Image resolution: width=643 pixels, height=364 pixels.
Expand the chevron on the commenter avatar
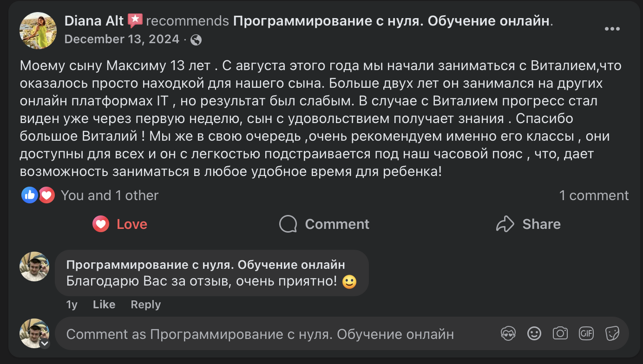[x=45, y=344]
